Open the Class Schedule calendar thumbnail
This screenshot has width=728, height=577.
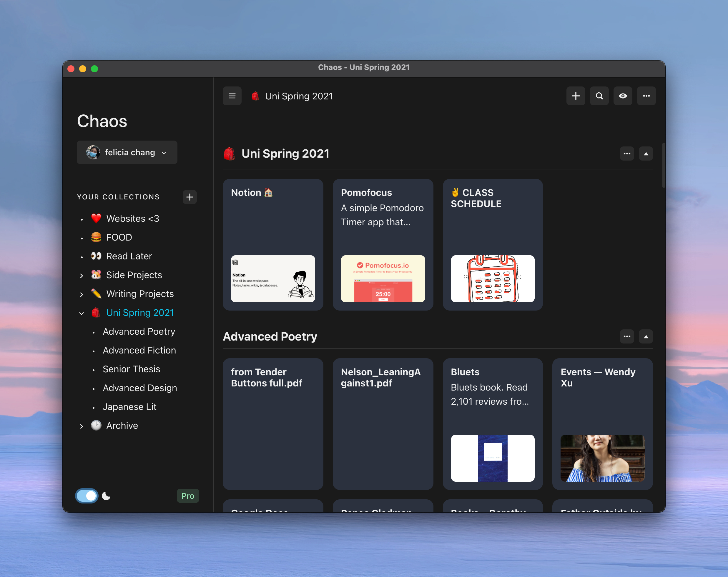[492, 279]
